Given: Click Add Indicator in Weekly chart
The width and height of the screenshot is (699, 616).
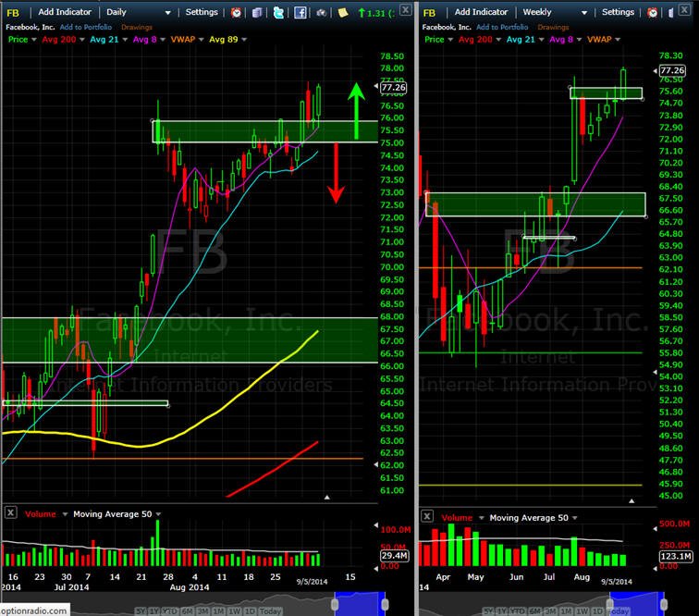Looking at the screenshot, I should coord(481,12).
